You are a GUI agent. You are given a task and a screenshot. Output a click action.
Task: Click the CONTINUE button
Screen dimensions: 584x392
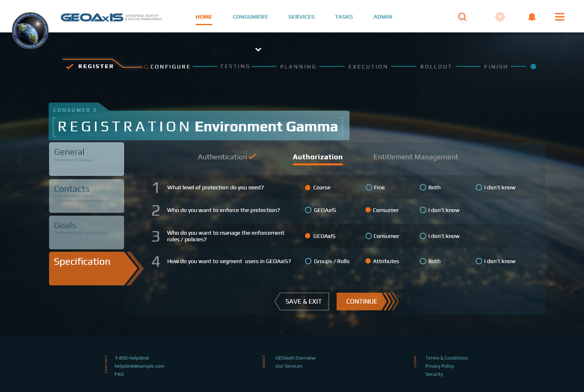[362, 302]
